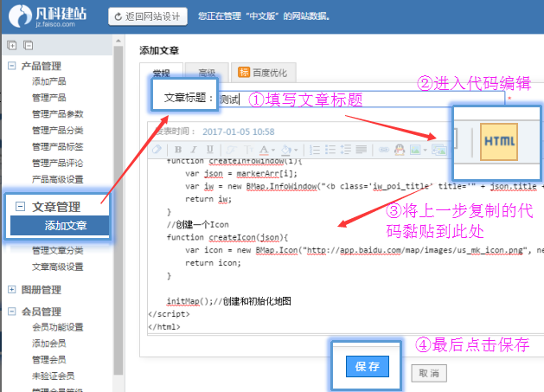Click the 产品管理 section label
This screenshot has height=392, width=544.
click(42, 66)
